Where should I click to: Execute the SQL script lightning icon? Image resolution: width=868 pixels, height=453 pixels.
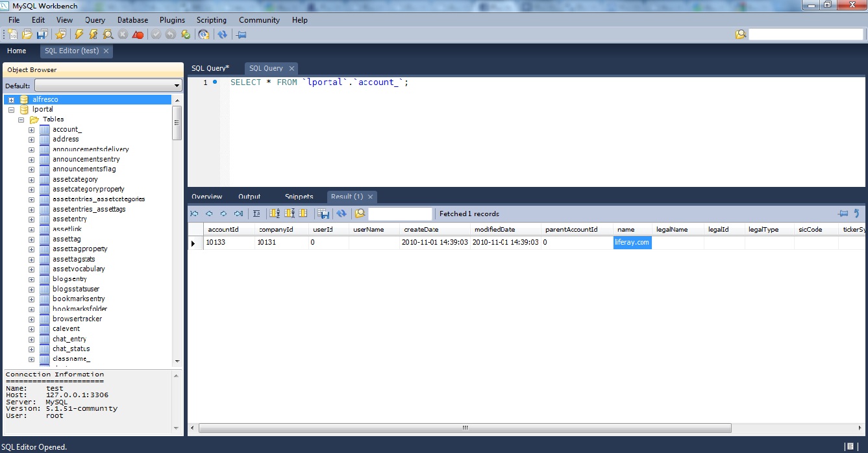[x=79, y=34]
